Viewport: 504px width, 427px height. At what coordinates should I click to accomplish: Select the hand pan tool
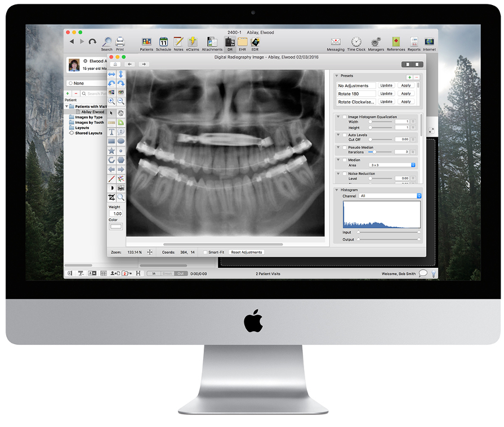tap(121, 113)
